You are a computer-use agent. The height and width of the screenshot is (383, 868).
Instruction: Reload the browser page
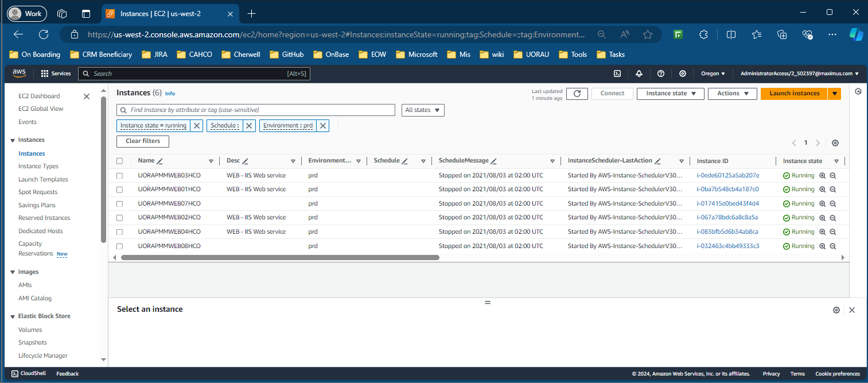[44, 34]
